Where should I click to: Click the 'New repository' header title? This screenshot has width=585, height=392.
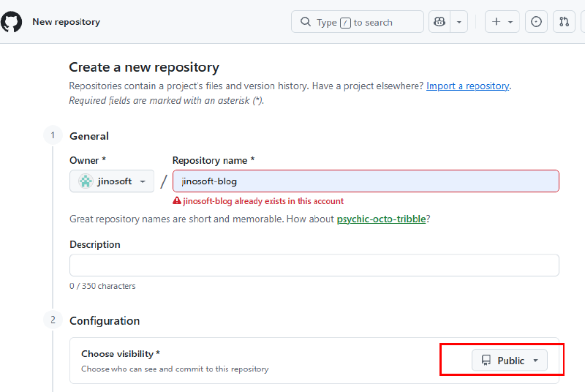66,22
